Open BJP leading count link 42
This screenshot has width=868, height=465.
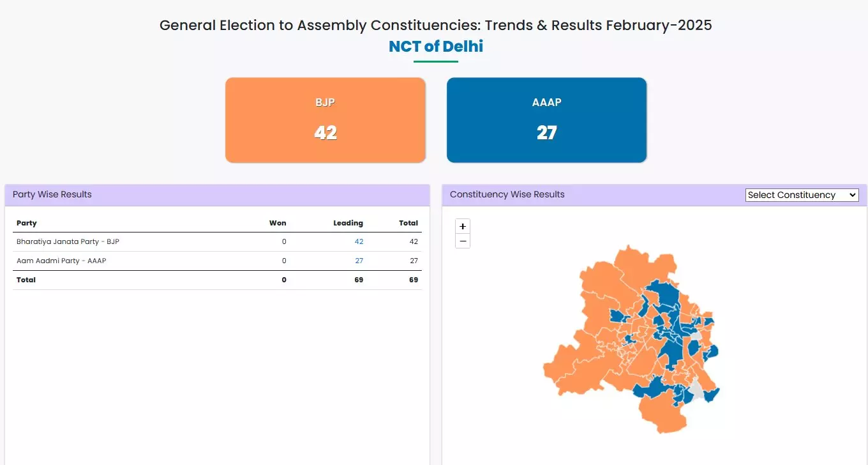359,241
